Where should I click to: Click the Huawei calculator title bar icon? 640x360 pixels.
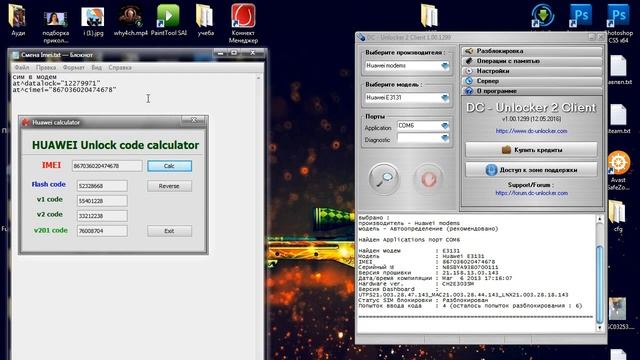26,122
